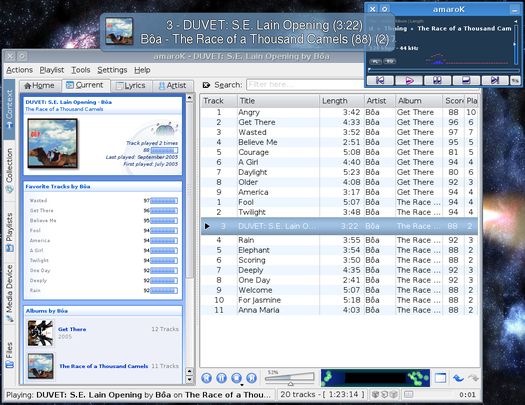
Task: Open Get There album link under Albums by Bôa
Action: click(x=72, y=329)
